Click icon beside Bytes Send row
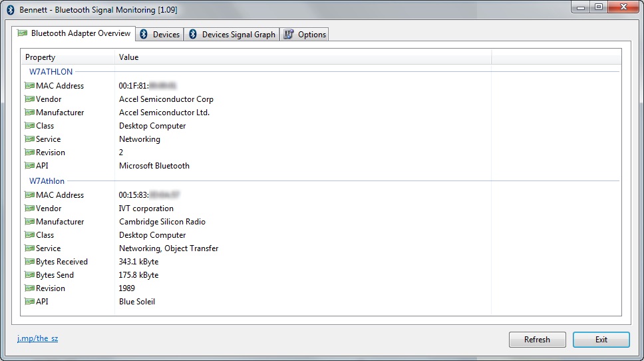Image resolution: width=644 pixels, height=361 pixels. click(x=29, y=274)
